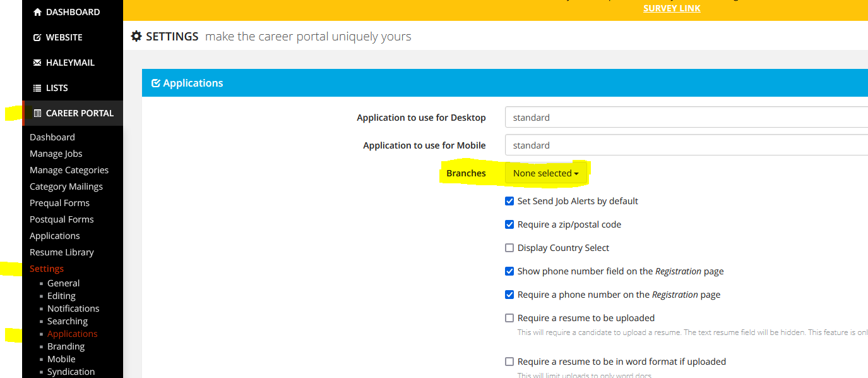
Task: Click the Applications panel header icon
Action: tap(156, 83)
